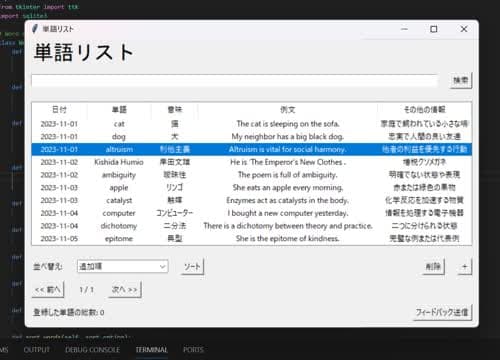Click sentence 'The cat is sleeping on the sofa.'
500x360 pixels.
pyautogui.click(x=288, y=124)
